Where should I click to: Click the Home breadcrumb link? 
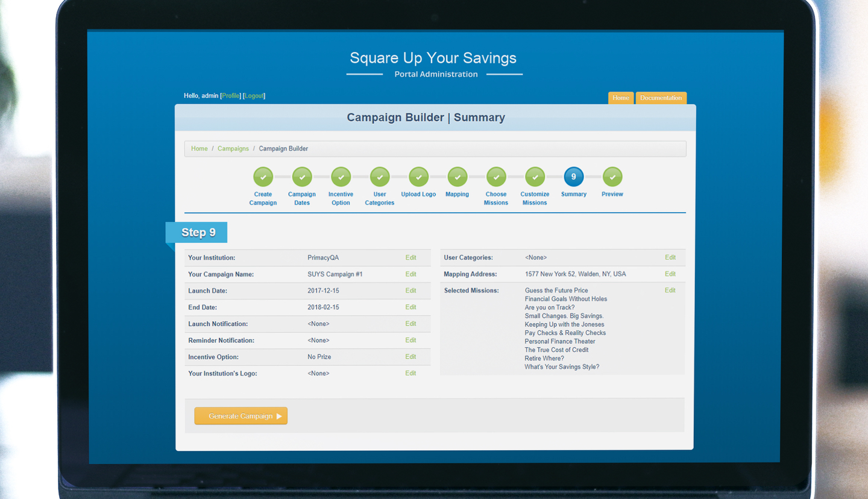199,148
